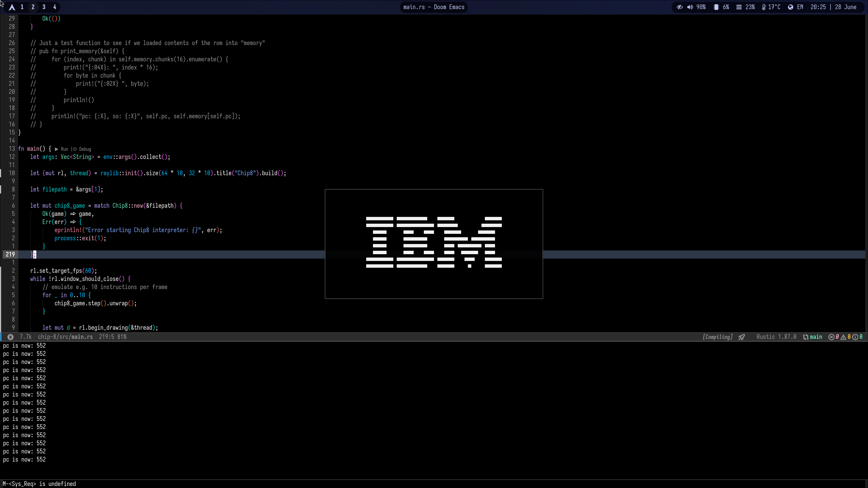Click the rl.set_target_fps(60) line
This screenshot has height=488, width=868.
tap(64, 271)
